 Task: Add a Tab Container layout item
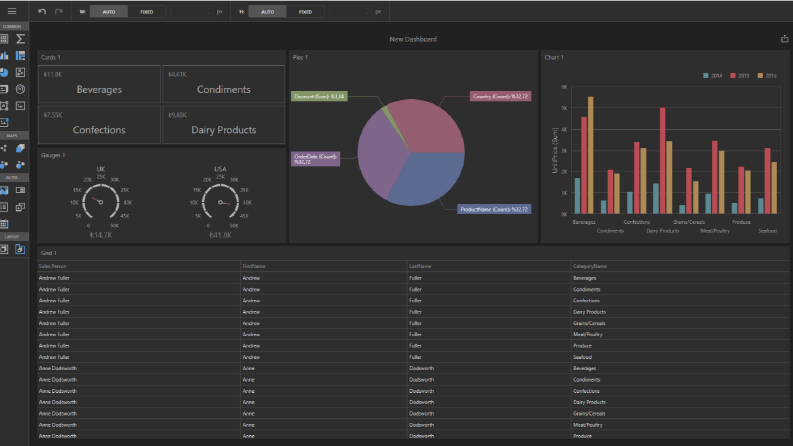pos(20,249)
